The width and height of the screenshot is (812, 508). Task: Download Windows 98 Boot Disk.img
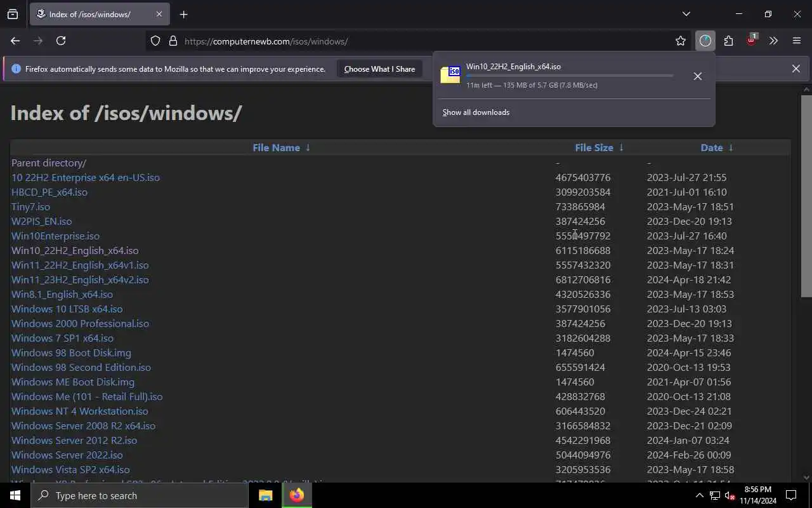[x=71, y=353]
